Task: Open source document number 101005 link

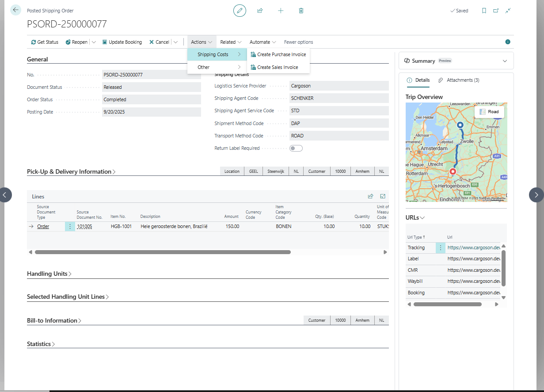Action: point(84,226)
